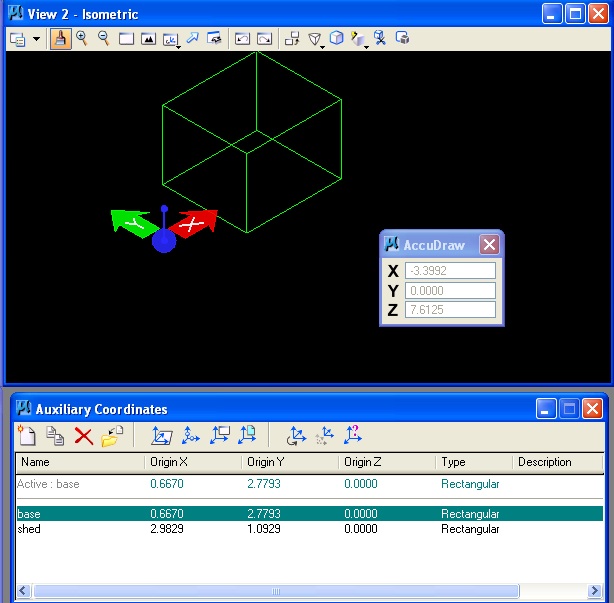
Task: Click the Copy ACS icon
Action: pyautogui.click(x=55, y=435)
